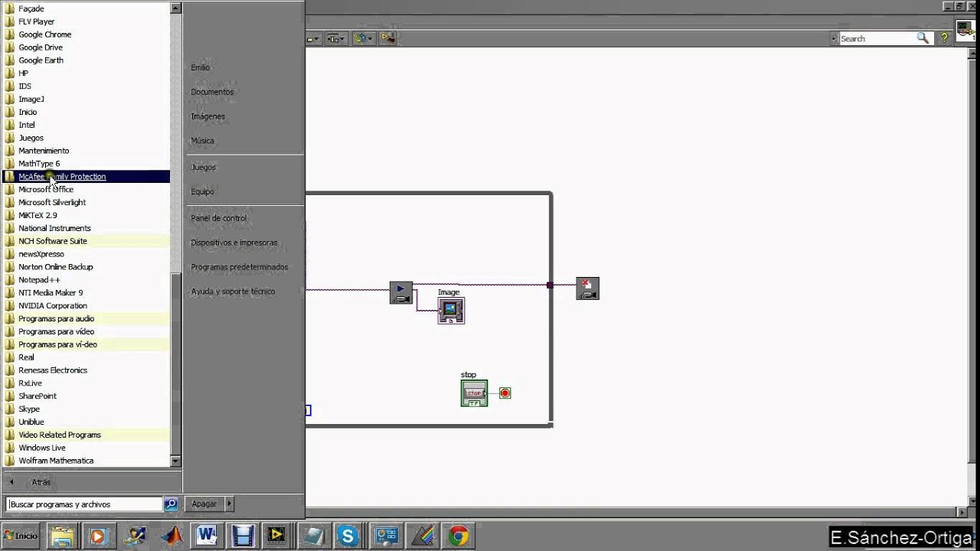
Task: Open the Renesas Electronics folder
Action: coord(86,370)
